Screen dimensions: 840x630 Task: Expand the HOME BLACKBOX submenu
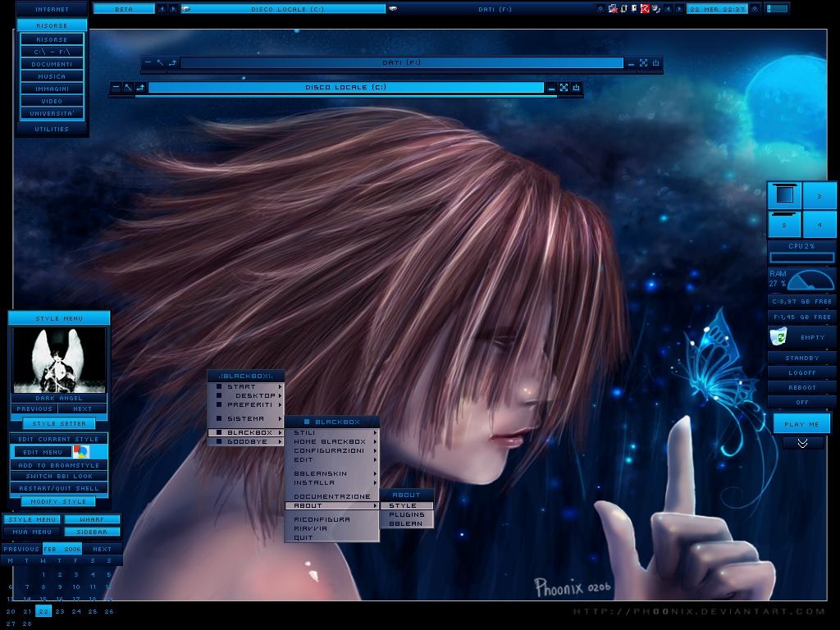(x=331, y=441)
